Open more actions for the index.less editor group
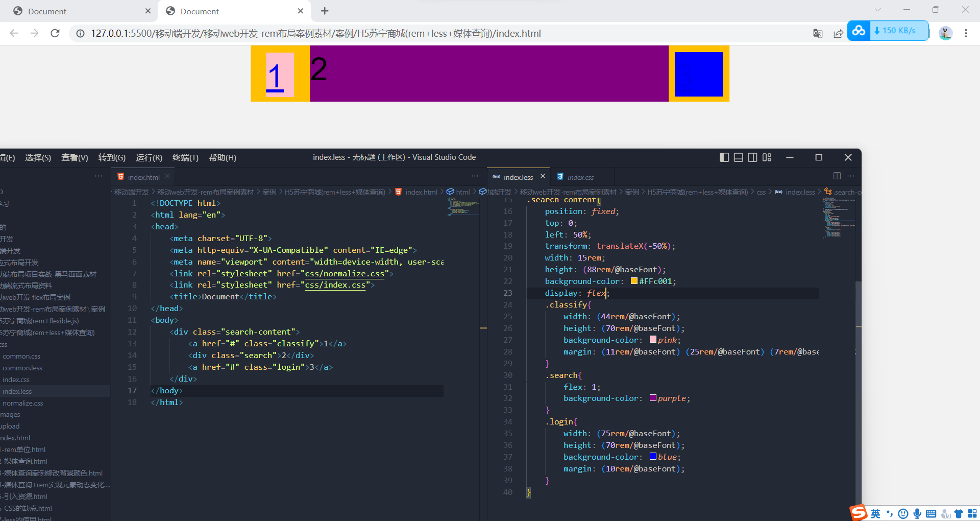Screen dimensions: 980x521 851,176
